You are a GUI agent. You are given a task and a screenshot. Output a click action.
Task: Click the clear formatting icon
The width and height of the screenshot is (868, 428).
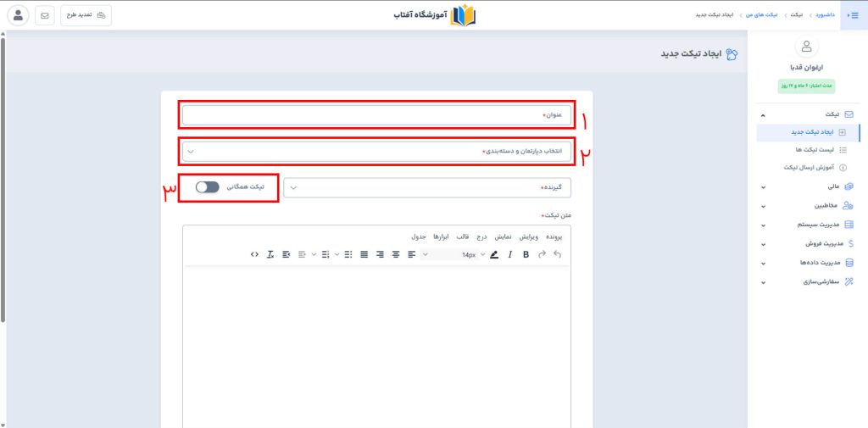[x=270, y=254]
